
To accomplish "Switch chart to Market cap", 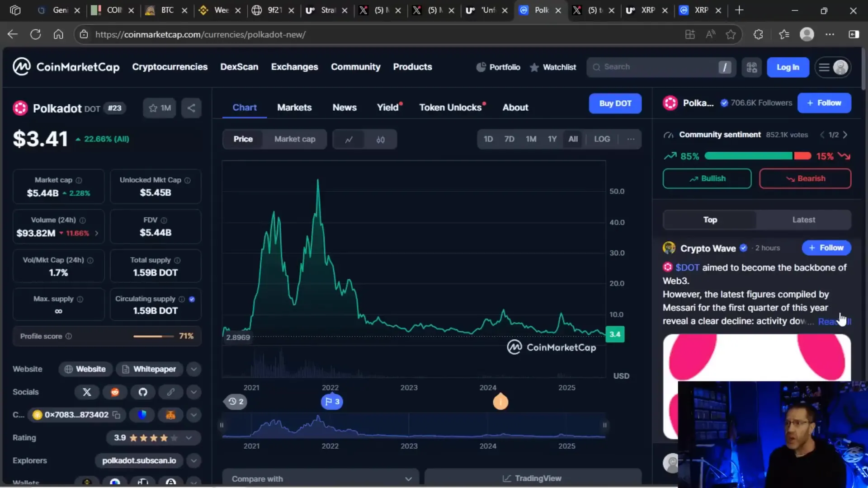I will [x=295, y=139].
